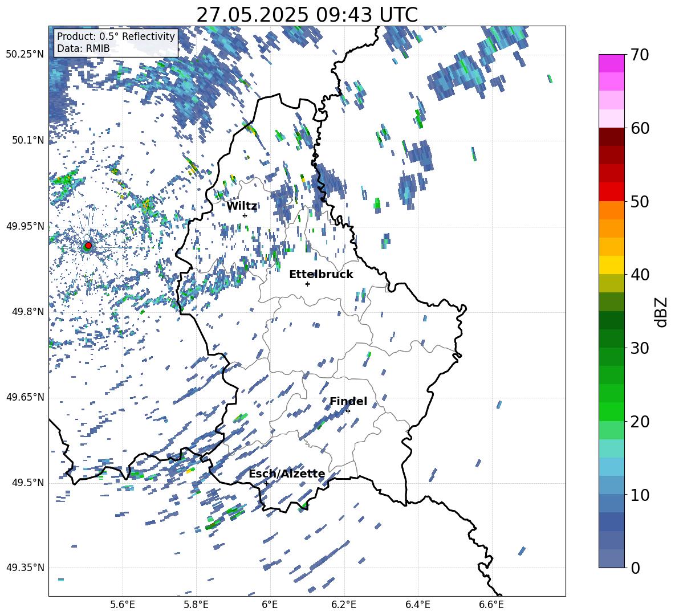675x616 pixels.
Task: Click the 50.25°N latitude label
Action: pyautogui.click(x=25, y=55)
